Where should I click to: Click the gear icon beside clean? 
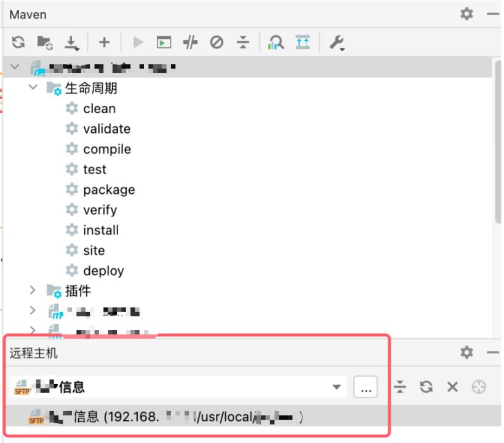point(72,108)
